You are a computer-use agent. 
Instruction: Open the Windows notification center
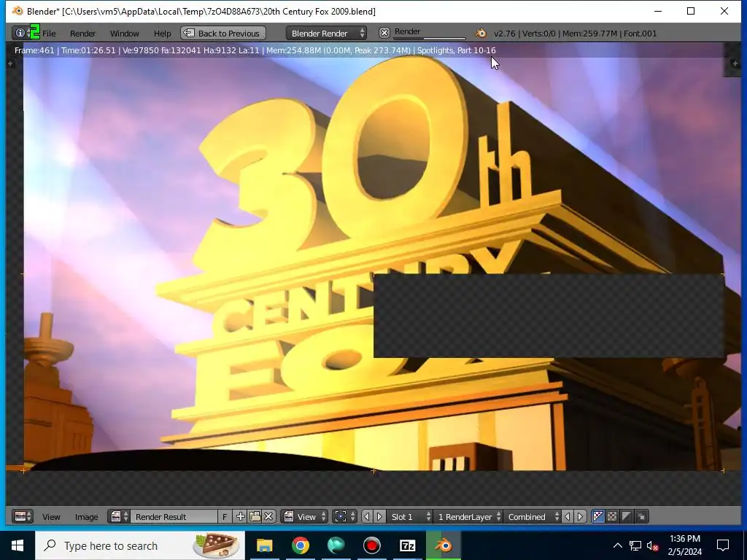723,545
